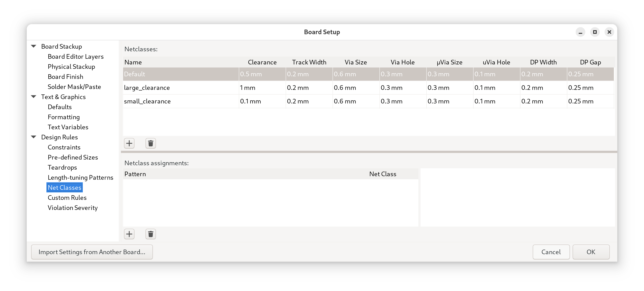Confirm settings with OK button
This screenshot has height=291, width=644.
pyautogui.click(x=591, y=252)
